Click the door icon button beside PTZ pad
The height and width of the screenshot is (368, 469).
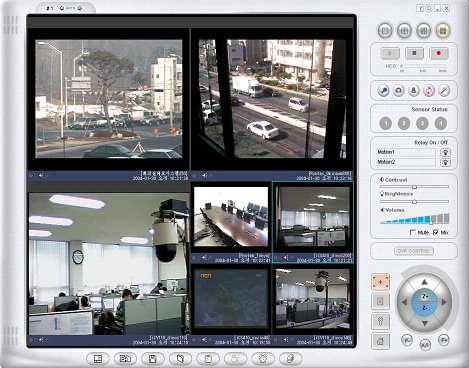click(380, 301)
